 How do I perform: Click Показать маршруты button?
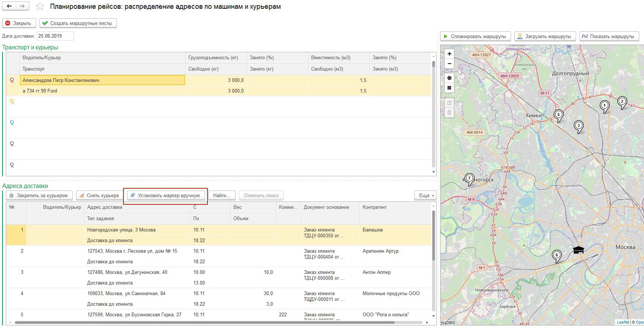coord(609,36)
